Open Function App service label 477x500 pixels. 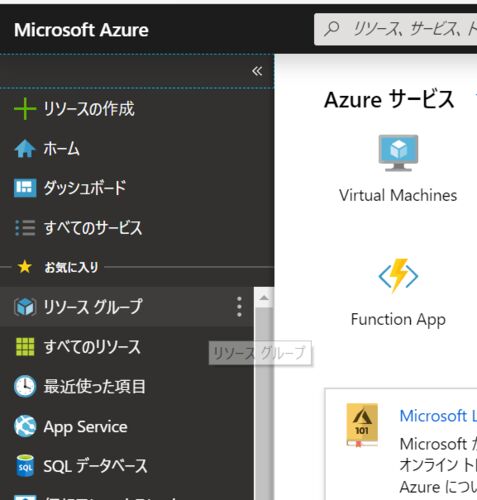[x=398, y=320]
